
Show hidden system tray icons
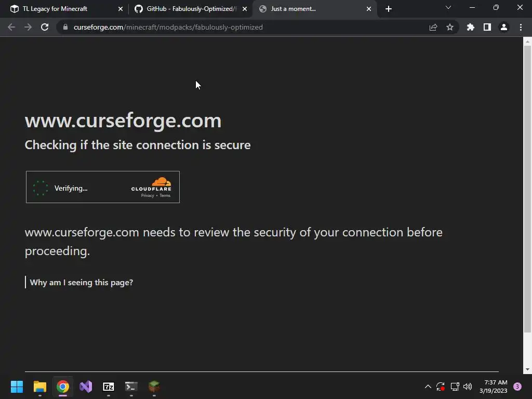tap(428, 387)
